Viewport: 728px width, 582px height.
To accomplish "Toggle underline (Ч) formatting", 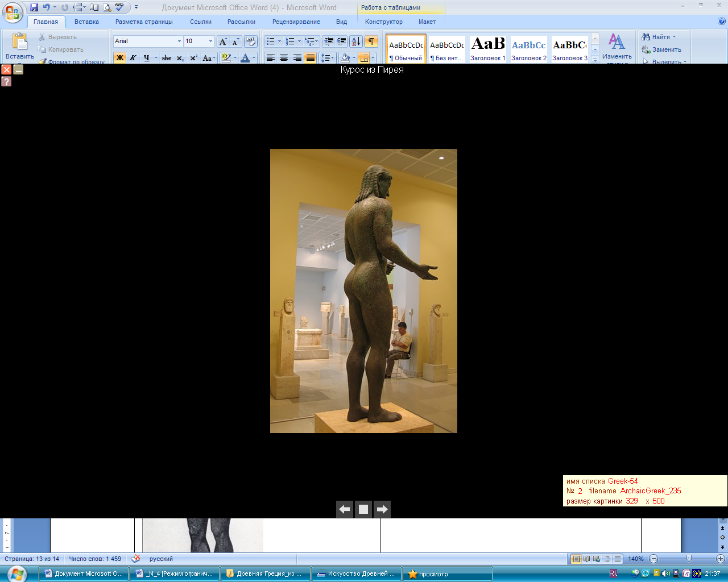I will pyautogui.click(x=147, y=58).
